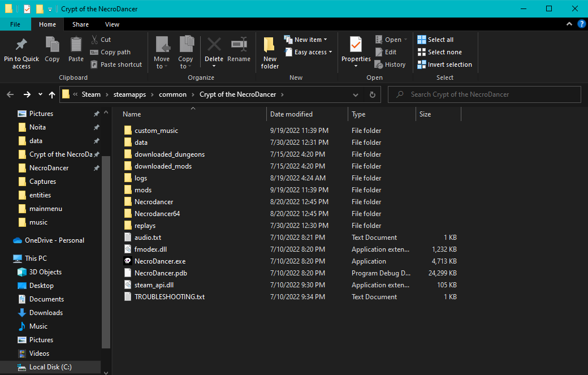Click Invert selection
Image resolution: width=588 pixels, height=375 pixels.
point(445,64)
